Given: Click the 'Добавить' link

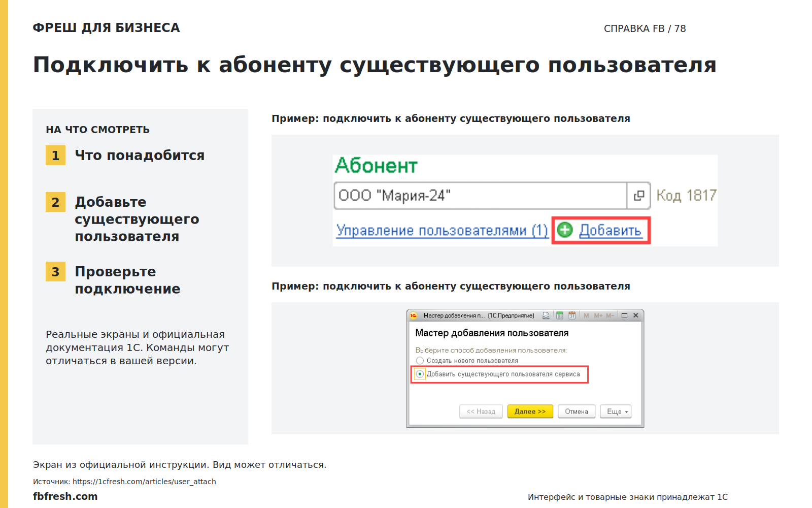Looking at the screenshot, I should pyautogui.click(x=611, y=231).
